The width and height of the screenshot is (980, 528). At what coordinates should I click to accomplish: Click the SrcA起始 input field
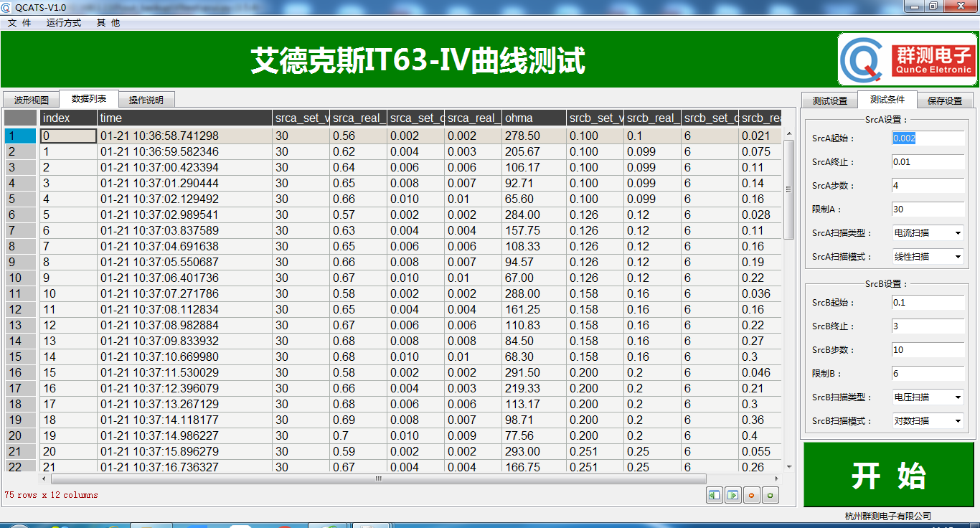click(x=928, y=138)
